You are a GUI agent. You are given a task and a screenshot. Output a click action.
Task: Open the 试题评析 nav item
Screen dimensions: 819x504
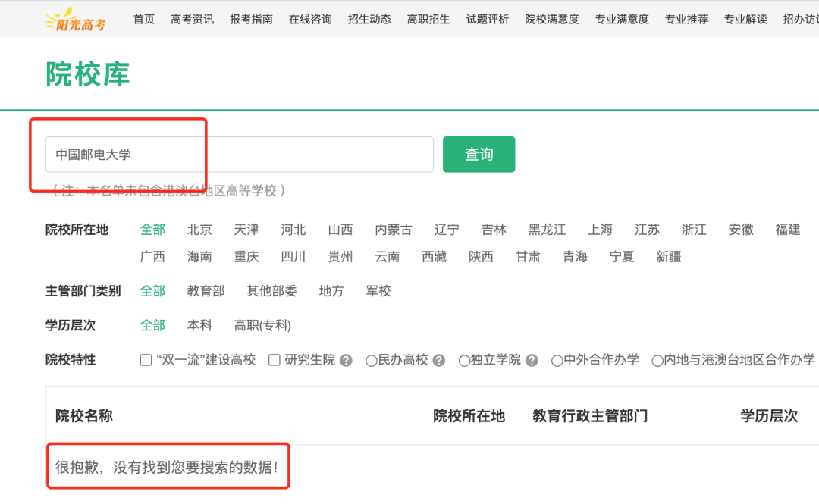tap(488, 19)
